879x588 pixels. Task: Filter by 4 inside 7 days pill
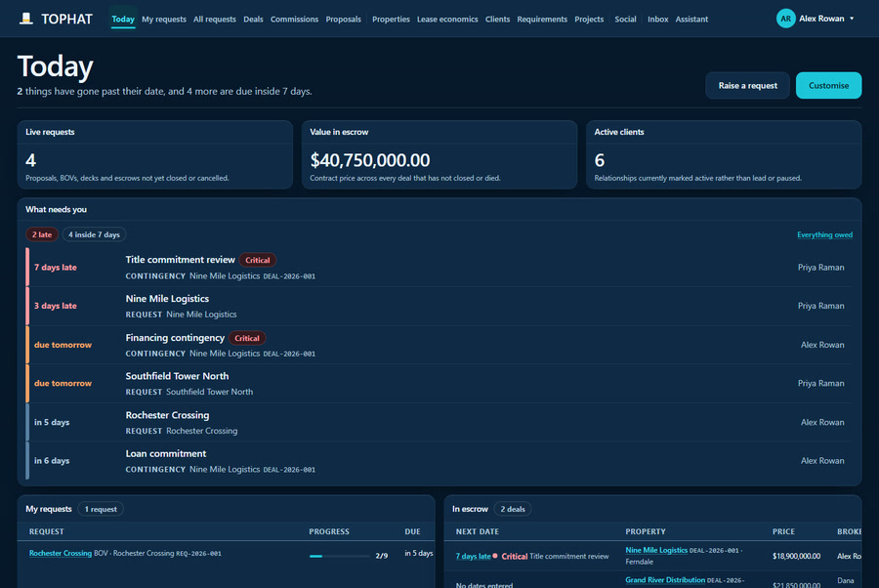click(x=94, y=234)
